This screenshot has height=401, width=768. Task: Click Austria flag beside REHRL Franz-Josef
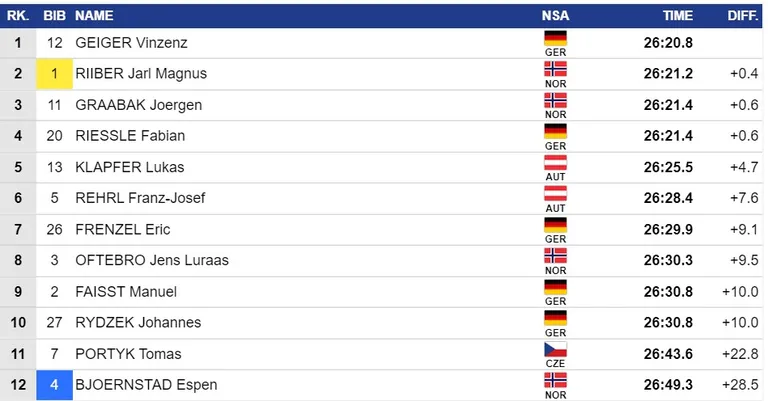(555, 193)
